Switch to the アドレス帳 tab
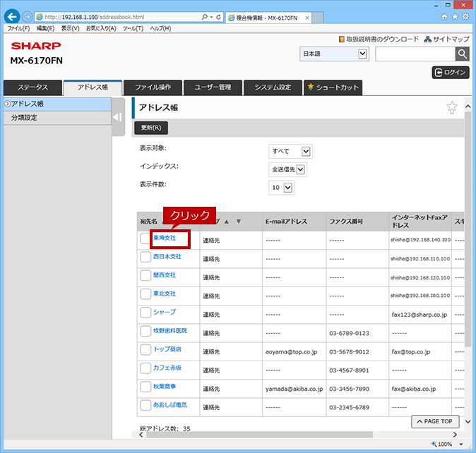Image resolution: width=476 pixels, height=453 pixels. [x=93, y=87]
